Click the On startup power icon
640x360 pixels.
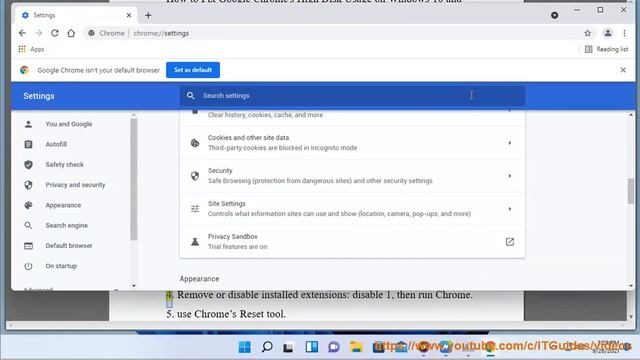[x=28, y=266]
